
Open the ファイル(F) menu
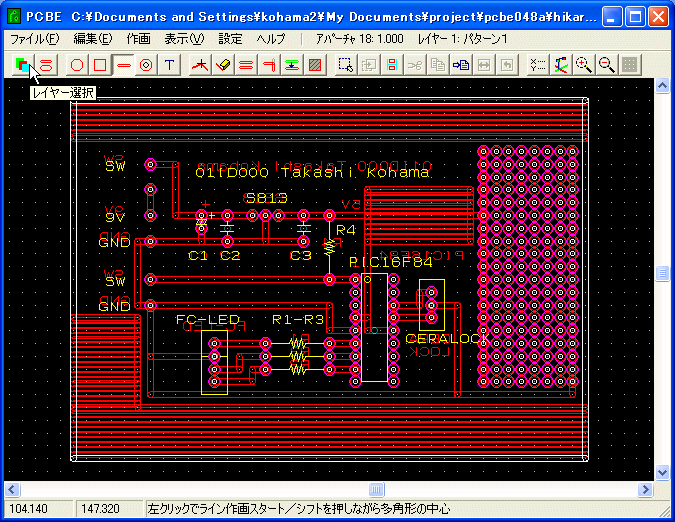[x=34, y=38]
